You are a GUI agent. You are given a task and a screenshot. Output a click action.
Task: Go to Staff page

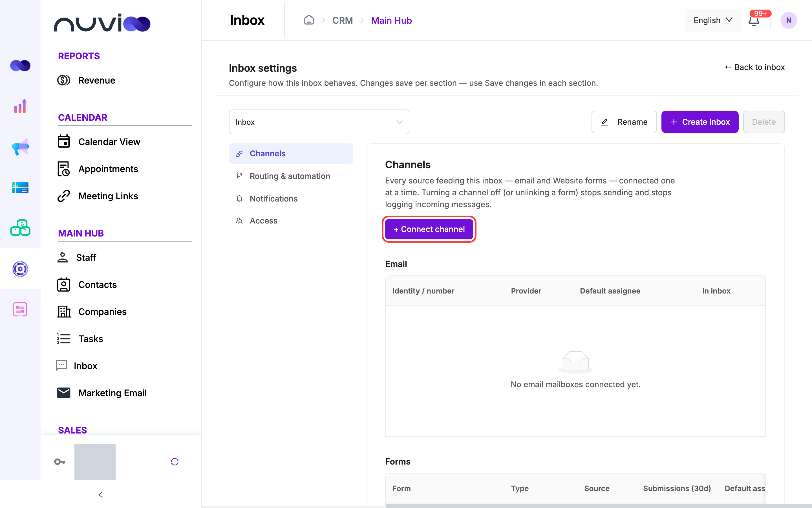76,258
